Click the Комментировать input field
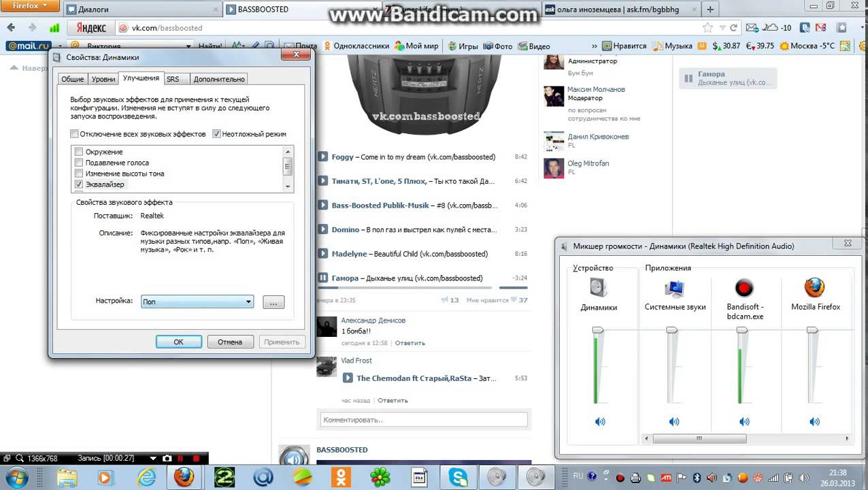This screenshot has height=490, width=868. coord(424,420)
